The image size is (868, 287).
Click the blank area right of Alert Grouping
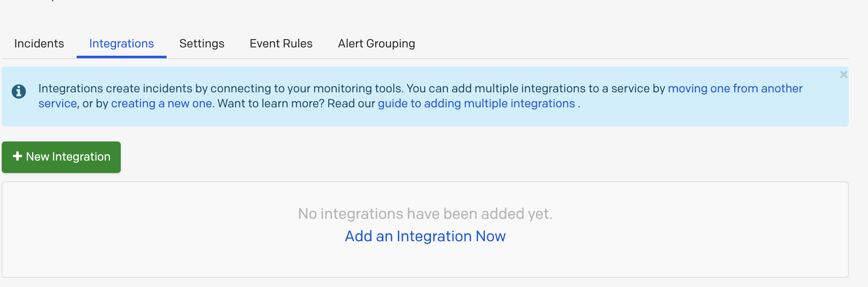(x=625, y=44)
